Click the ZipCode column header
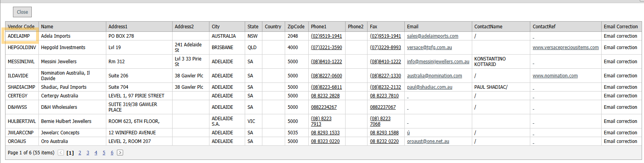The height and width of the screenshot is (163, 644). pos(296,27)
